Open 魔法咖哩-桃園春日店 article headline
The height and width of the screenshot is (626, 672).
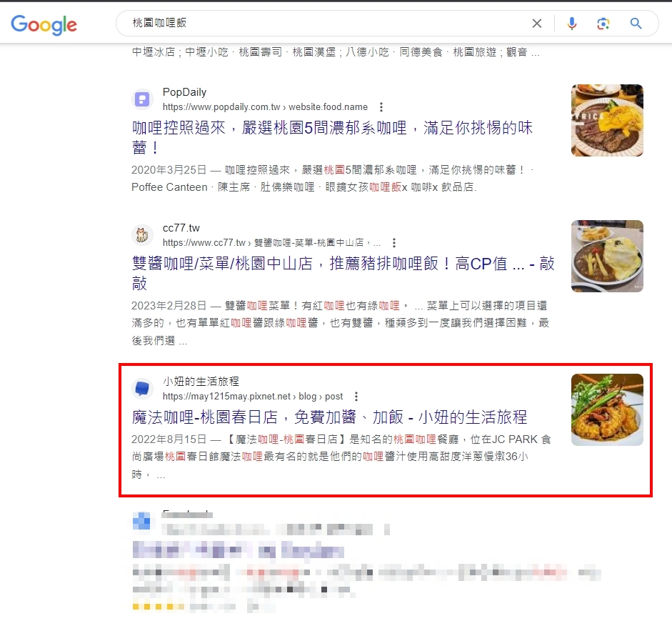(329, 417)
